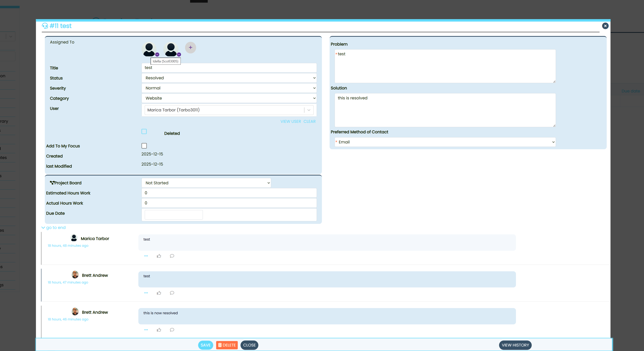The height and width of the screenshot is (351, 644).
Task: Enable Add To My Focus checkbox
Action: [x=144, y=146]
